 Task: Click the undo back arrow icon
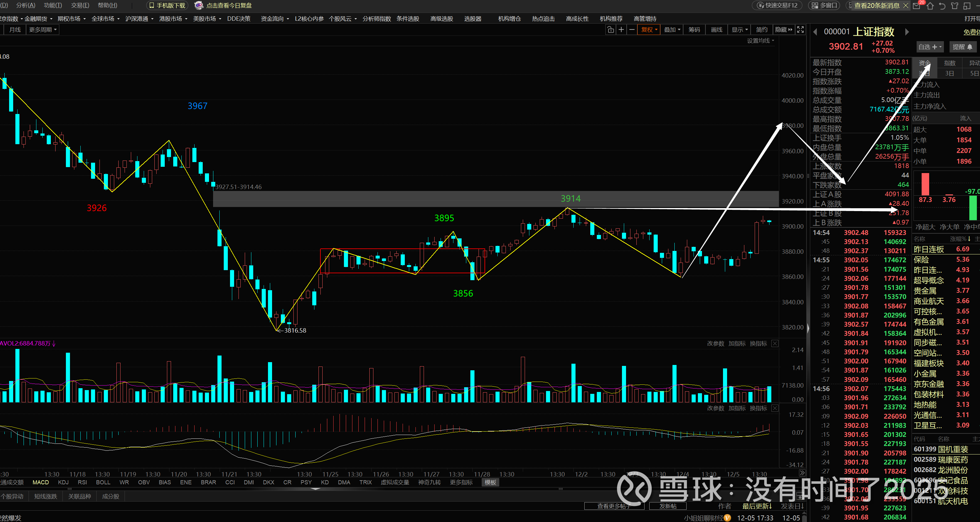[x=942, y=6]
